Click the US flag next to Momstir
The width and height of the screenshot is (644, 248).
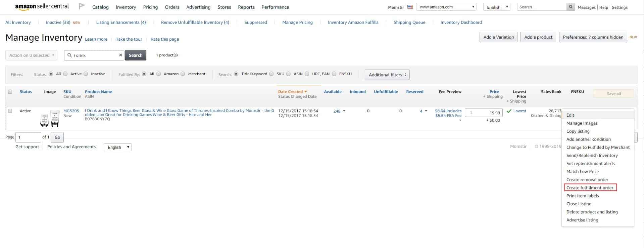(x=410, y=7)
